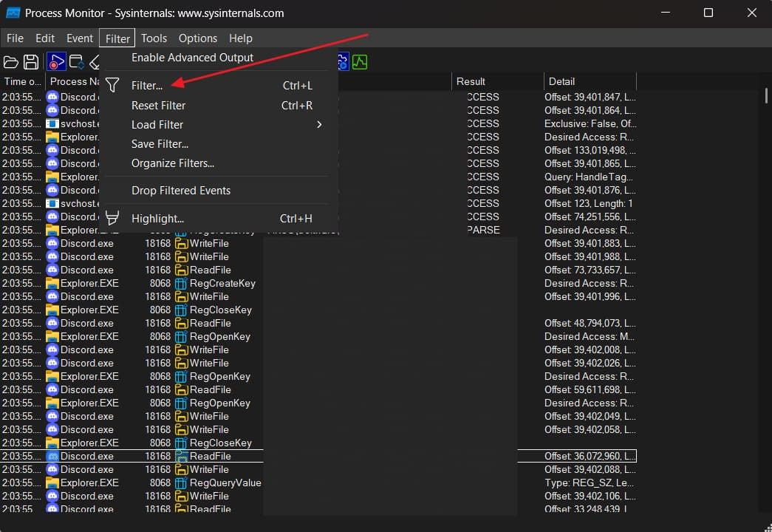Click the 'RegCreateKey' operation text

pos(222,283)
